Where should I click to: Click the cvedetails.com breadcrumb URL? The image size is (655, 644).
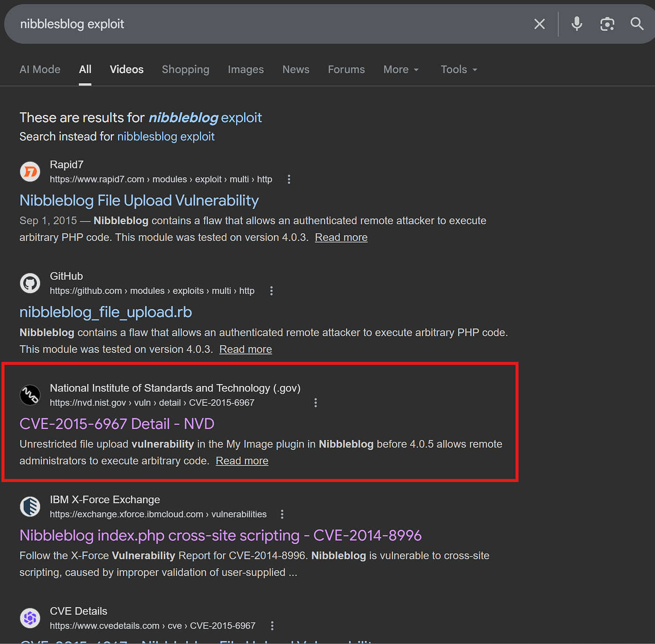click(x=153, y=626)
